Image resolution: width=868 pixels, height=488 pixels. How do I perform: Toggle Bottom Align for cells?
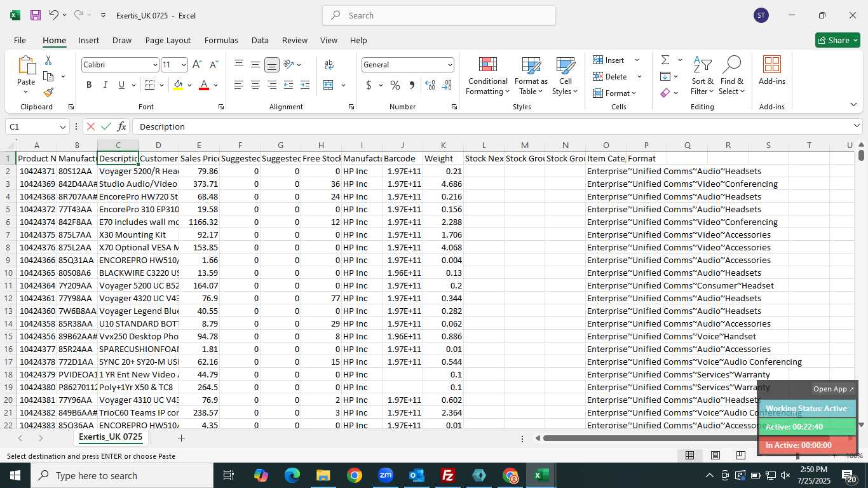pos(272,65)
